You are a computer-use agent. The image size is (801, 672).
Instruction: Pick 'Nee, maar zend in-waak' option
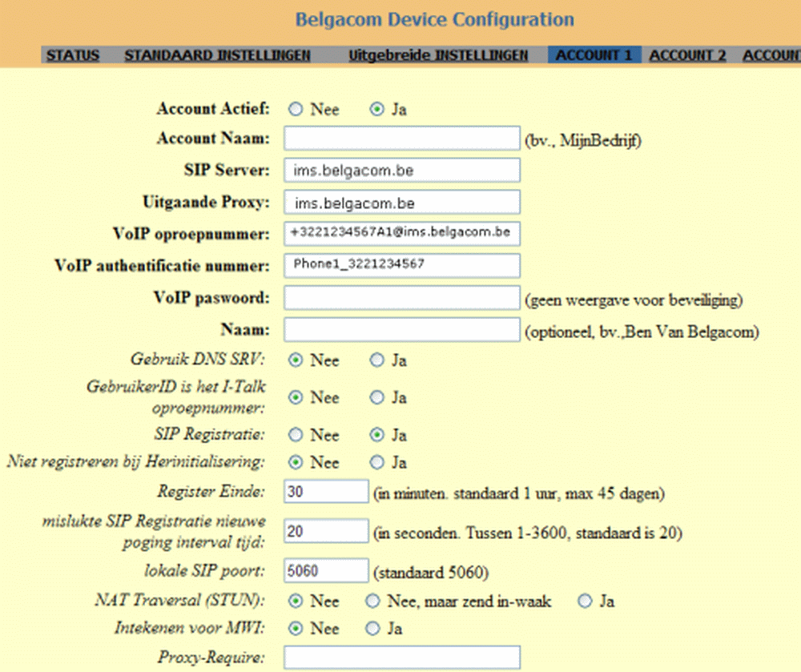pos(372,601)
